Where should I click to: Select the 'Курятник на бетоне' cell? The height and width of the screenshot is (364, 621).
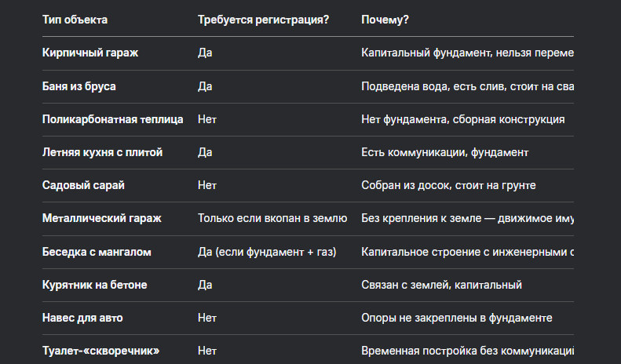pyautogui.click(x=94, y=285)
